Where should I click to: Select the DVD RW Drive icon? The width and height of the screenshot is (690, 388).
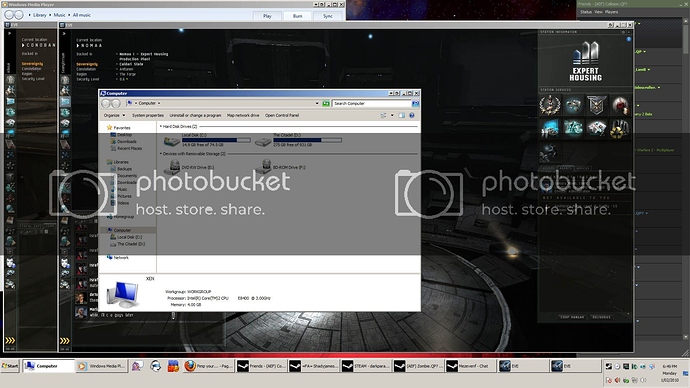[x=174, y=167]
